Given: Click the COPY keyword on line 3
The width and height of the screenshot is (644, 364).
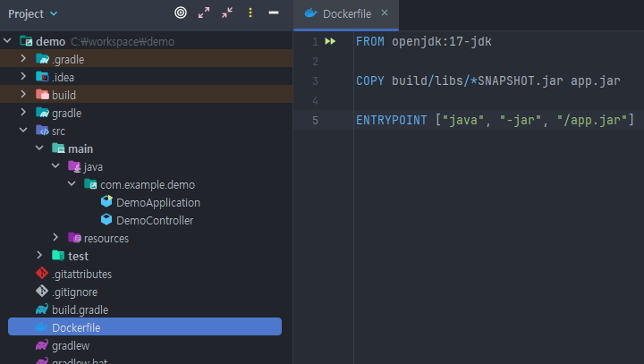Looking at the screenshot, I should tap(370, 80).
